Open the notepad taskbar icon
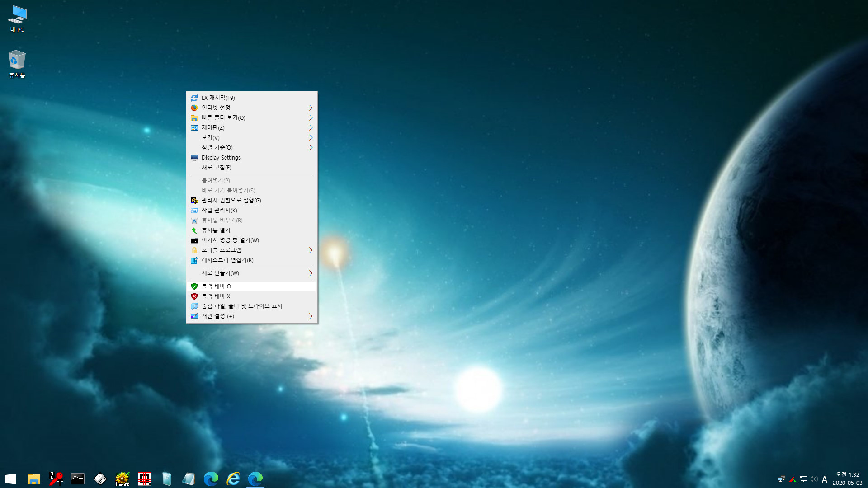 [189, 479]
